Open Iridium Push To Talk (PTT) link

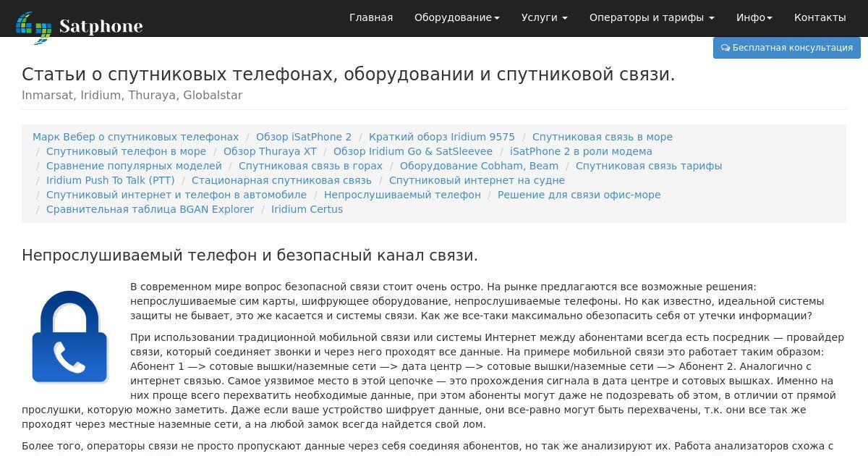click(x=111, y=180)
